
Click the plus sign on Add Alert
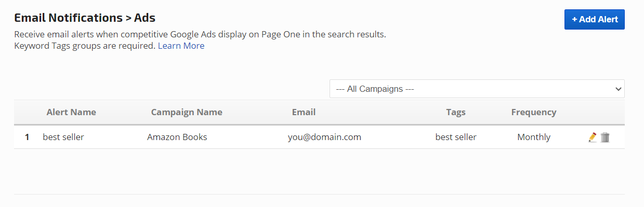coord(574,19)
